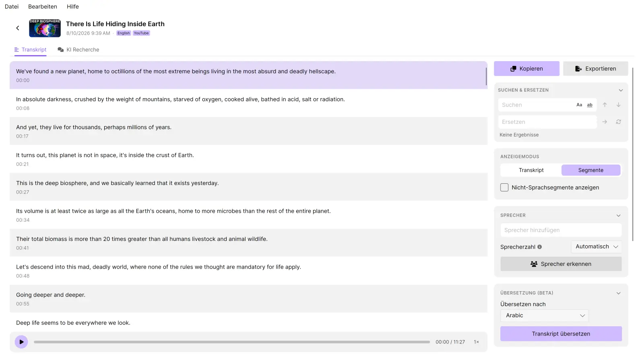Viewport: 644px width, 362px height.
Task: Click the replace single arrow icon
Action: (x=605, y=122)
